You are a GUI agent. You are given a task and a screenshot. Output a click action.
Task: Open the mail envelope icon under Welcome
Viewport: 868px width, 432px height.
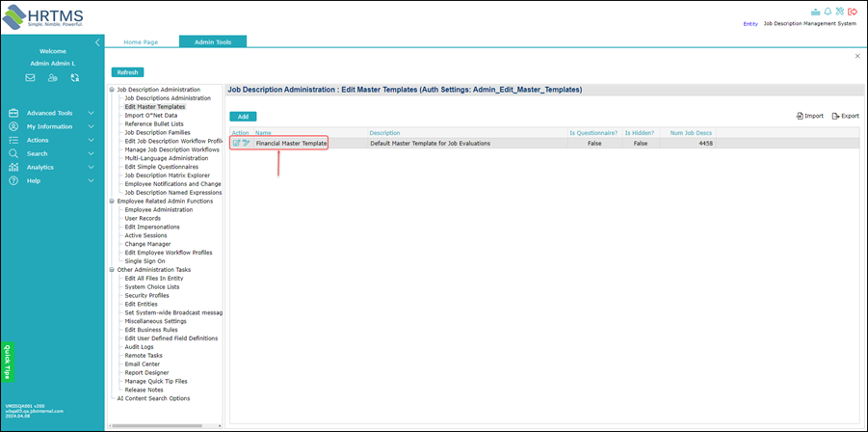point(31,78)
